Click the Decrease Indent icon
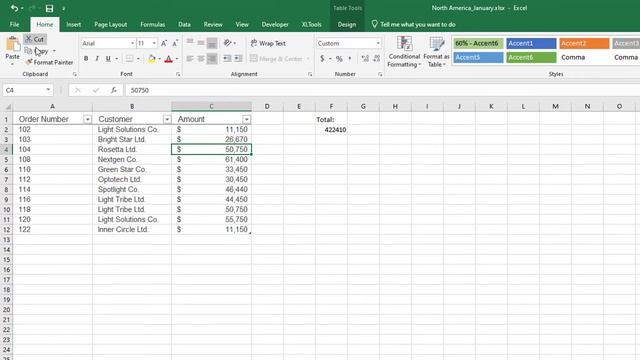640x360 pixels. (x=227, y=59)
